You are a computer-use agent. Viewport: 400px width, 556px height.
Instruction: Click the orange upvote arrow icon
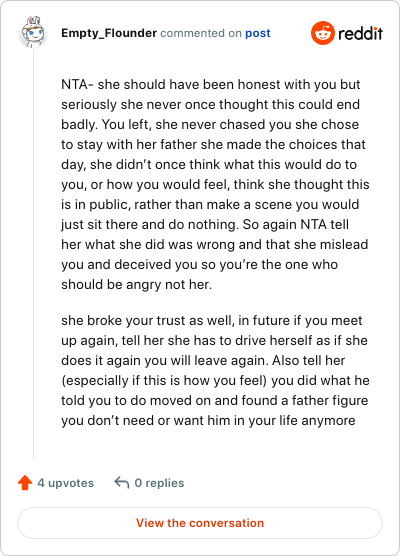[x=25, y=483]
